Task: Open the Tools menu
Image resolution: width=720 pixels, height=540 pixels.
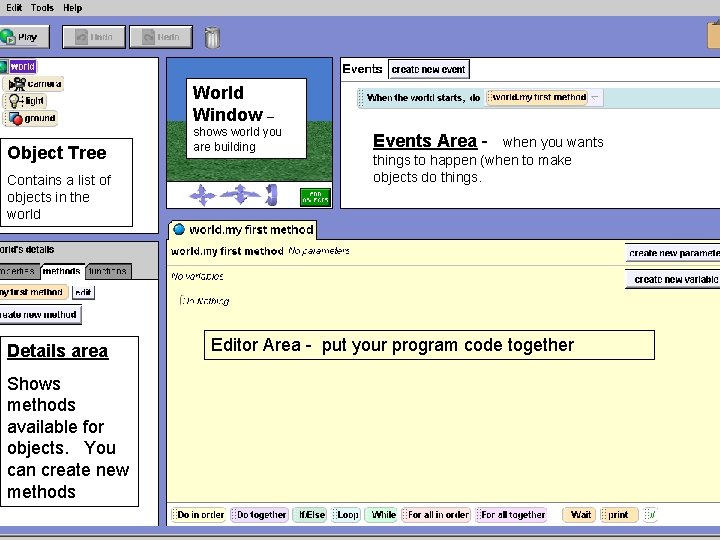Action: [x=42, y=8]
